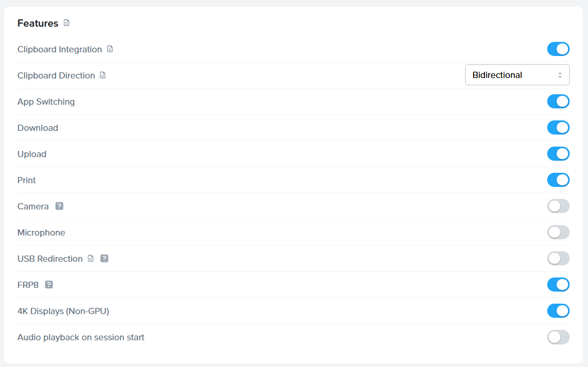
Task: Open the Features documentation icon
Action: (x=66, y=23)
